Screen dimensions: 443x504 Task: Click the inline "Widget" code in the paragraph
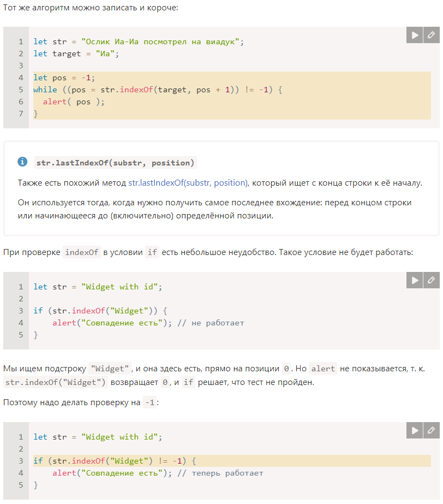[110, 369]
